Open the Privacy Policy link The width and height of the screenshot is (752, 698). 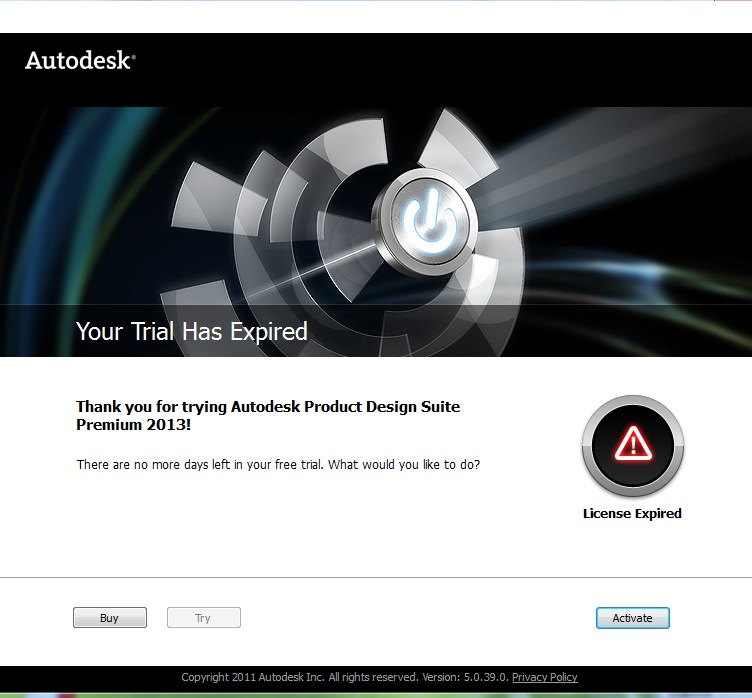[x=545, y=677]
